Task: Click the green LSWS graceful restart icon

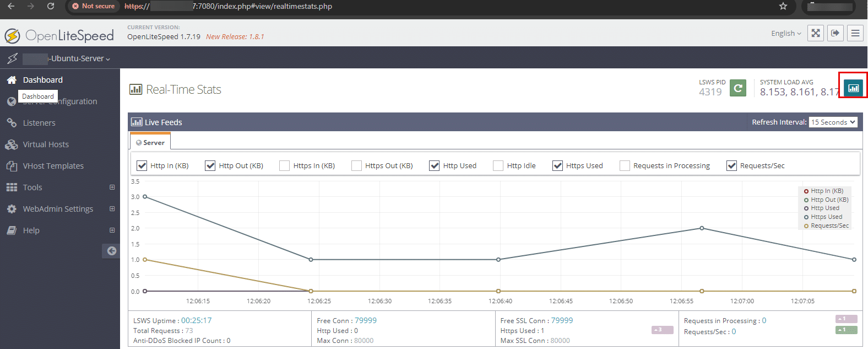Action: (x=737, y=88)
